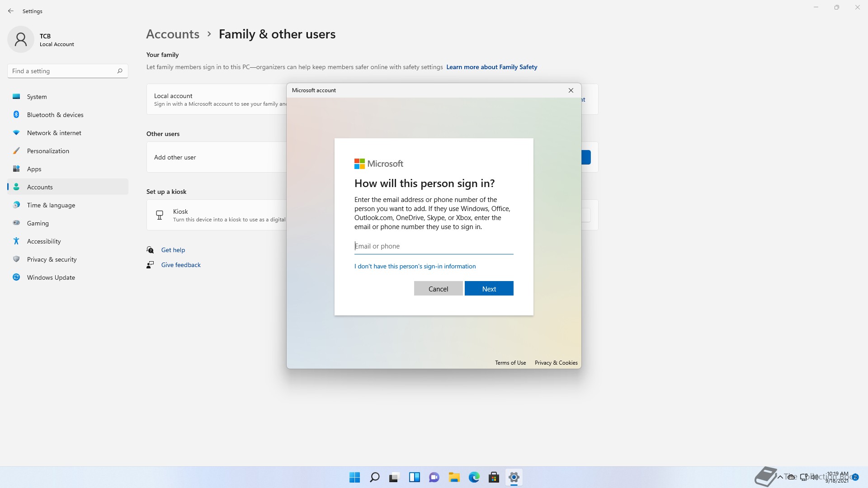Click the Bluetooth & devices icon
Screen dimensions: 868x488
(16, 115)
